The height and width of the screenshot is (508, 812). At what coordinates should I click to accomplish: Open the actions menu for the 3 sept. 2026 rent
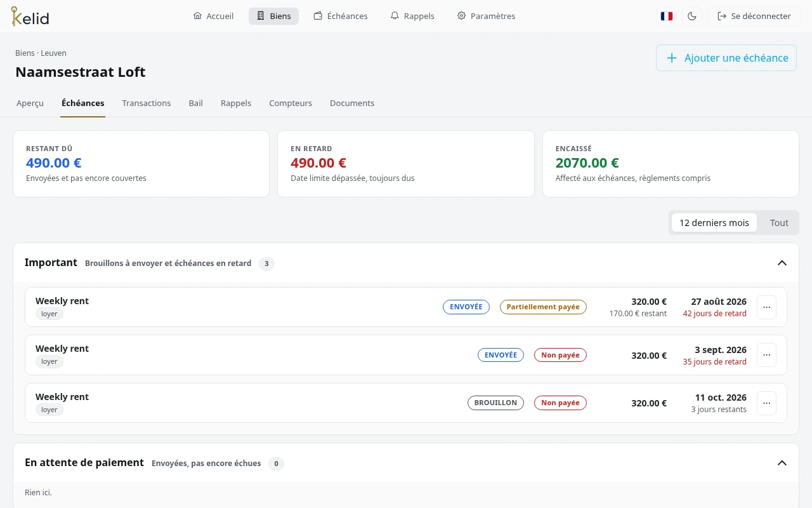click(x=766, y=355)
